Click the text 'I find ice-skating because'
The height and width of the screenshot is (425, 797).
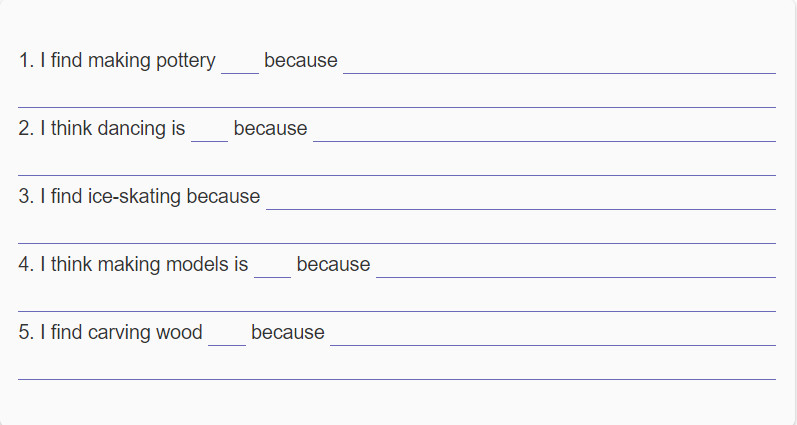click(150, 196)
